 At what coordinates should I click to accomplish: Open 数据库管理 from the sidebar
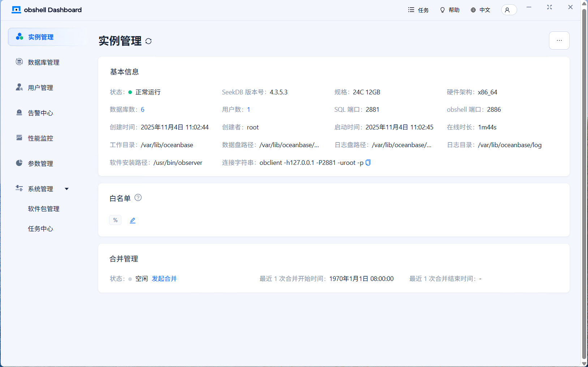(43, 62)
